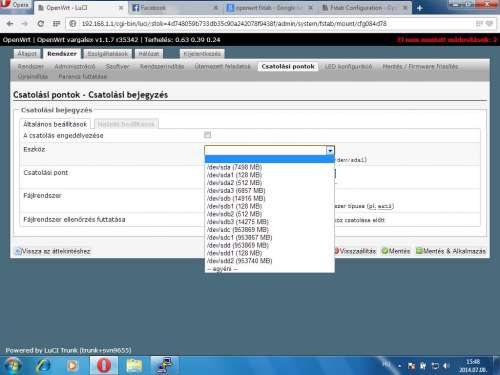Show hidden tray icons arrow

(x=400, y=366)
